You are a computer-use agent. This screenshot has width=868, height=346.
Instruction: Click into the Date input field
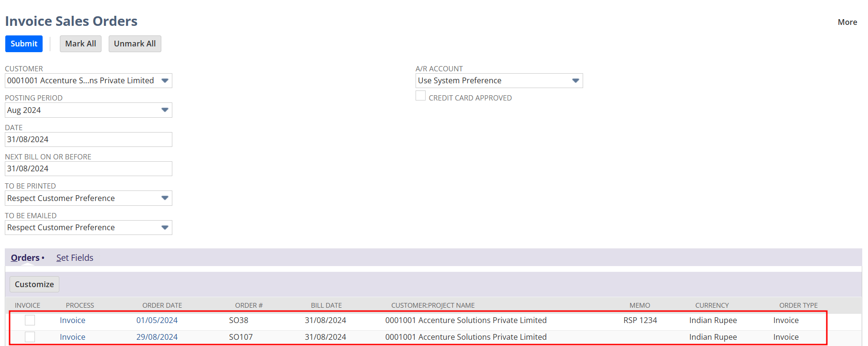point(89,140)
